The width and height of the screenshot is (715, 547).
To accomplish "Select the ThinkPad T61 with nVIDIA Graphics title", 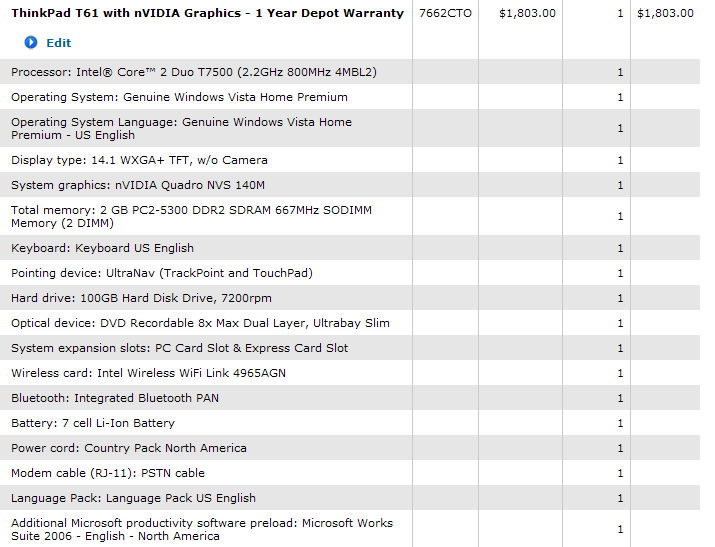I will point(207,13).
